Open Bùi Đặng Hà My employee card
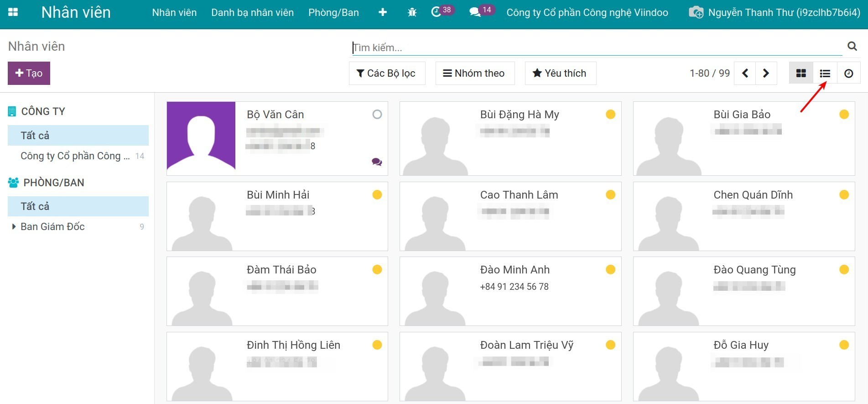868x404 pixels. point(510,138)
